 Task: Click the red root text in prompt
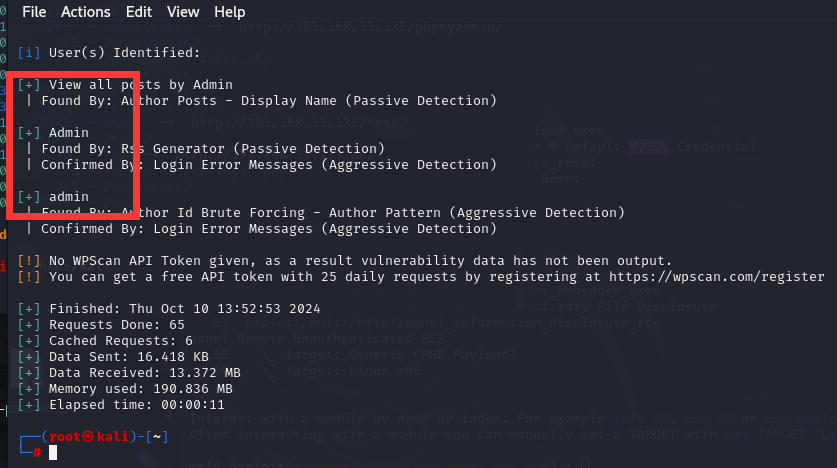[65, 437]
